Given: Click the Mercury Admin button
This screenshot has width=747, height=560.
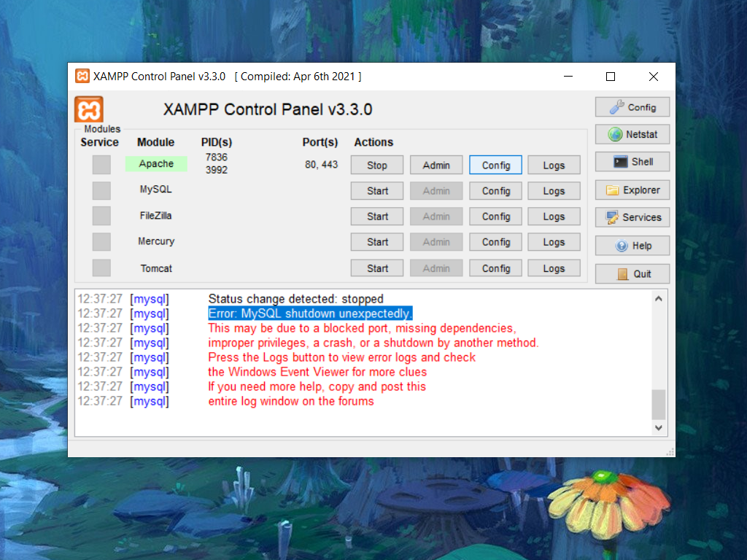Looking at the screenshot, I should tap(436, 242).
